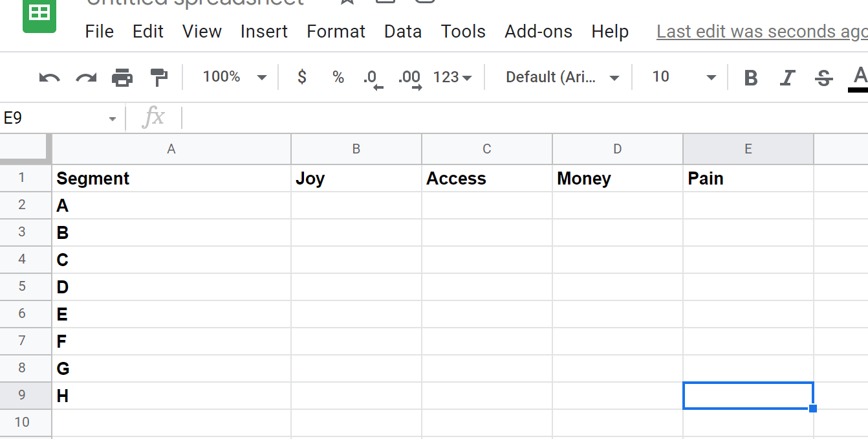Open the Insert menu
Screen dimensions: 868x439
tap(264, 32)
